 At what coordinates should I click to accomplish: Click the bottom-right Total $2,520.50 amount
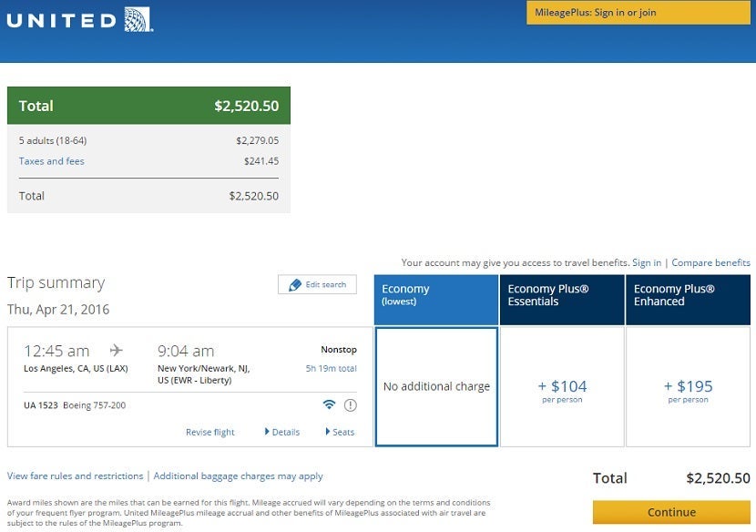point(719,478)
